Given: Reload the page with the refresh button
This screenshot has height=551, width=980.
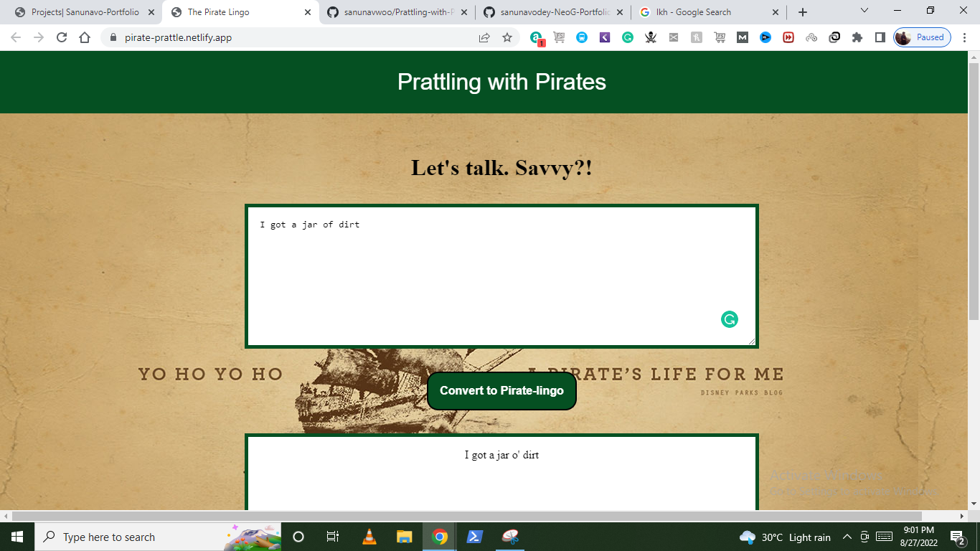Looking at the screenshot, I should click(x=61, y=37).
